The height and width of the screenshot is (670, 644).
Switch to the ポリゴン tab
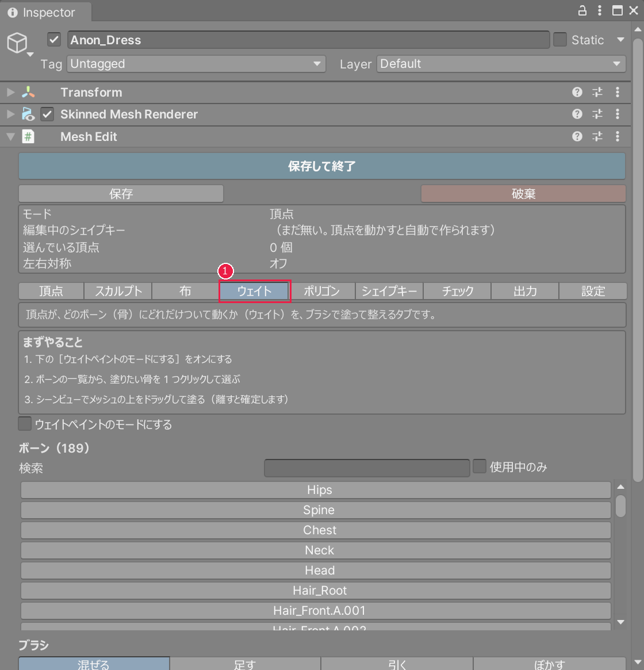[x=322, y=291]
